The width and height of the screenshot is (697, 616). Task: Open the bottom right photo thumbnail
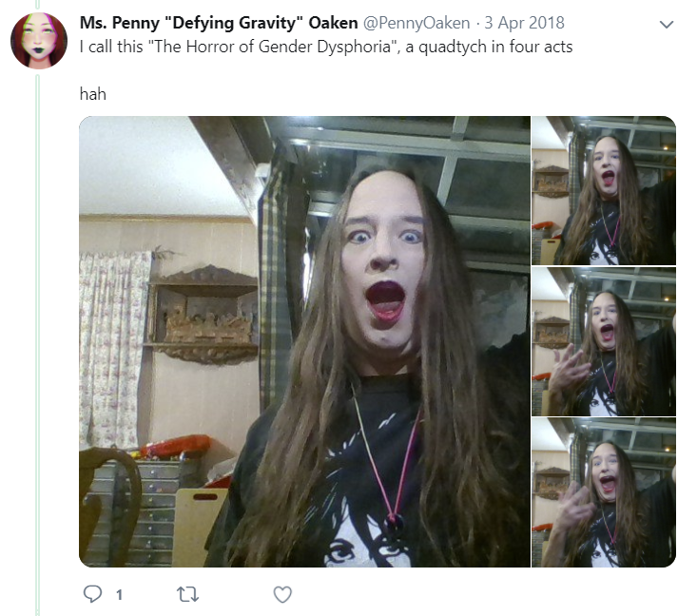604,492
